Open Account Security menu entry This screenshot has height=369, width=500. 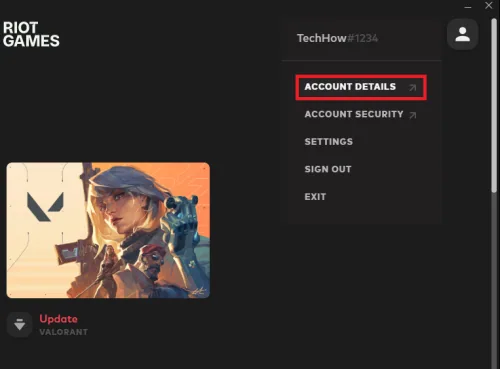361,114
